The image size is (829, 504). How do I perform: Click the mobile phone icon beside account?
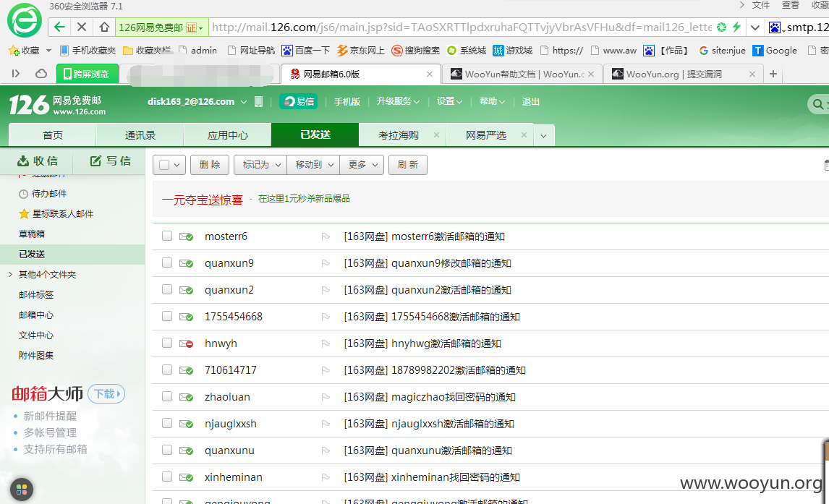point(258,101)
